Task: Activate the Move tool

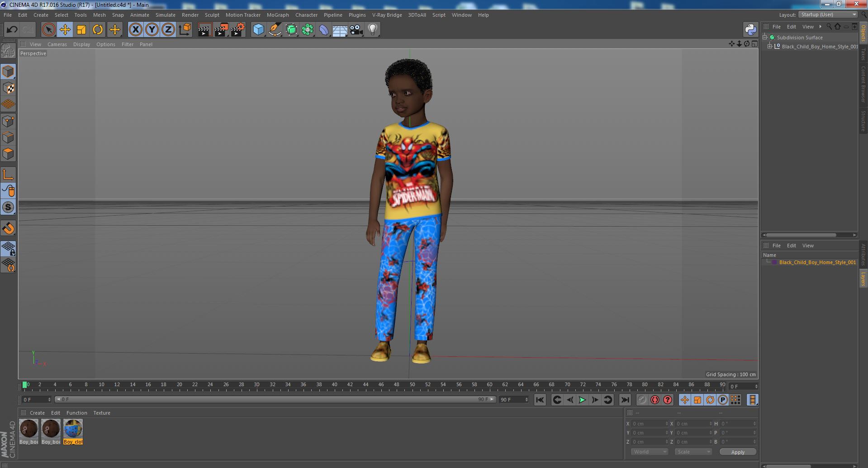Action: (x=65, y=30)
